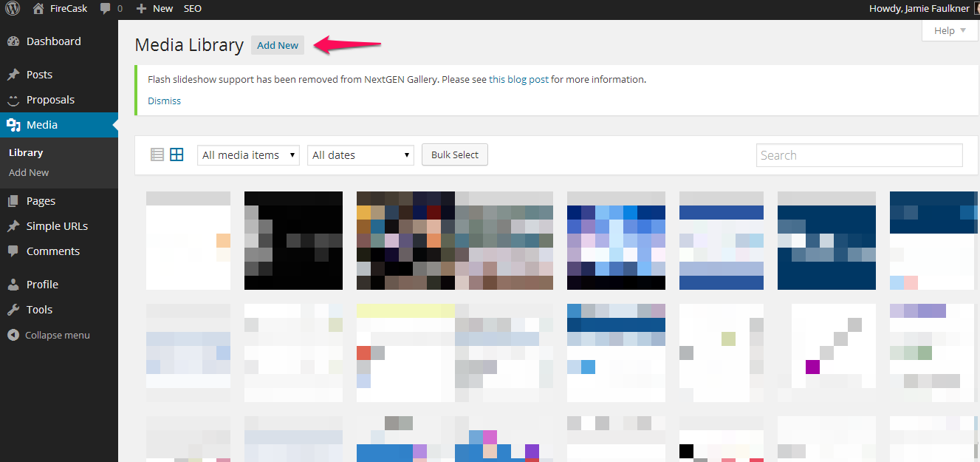Open the New menu in admin bar
This screenshot has height=462, width=980.
tap(154, 8)
